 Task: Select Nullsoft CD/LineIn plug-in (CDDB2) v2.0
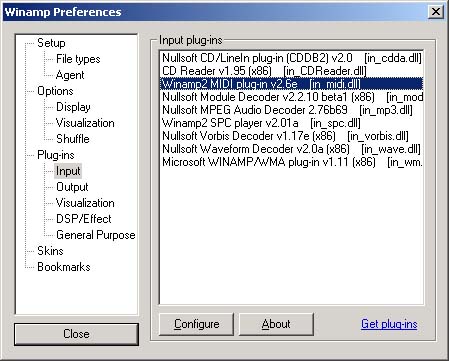pos(292,58)
